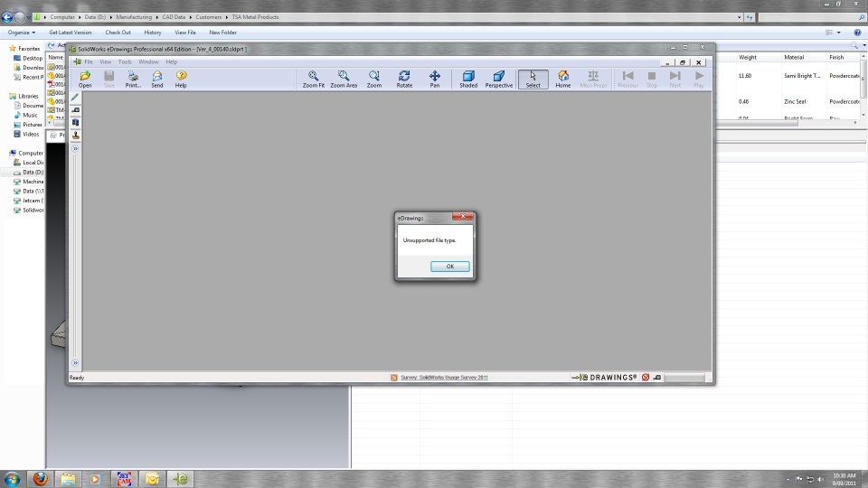
Task: Click the Explorer Back arrow button
Action: point(7,17)
